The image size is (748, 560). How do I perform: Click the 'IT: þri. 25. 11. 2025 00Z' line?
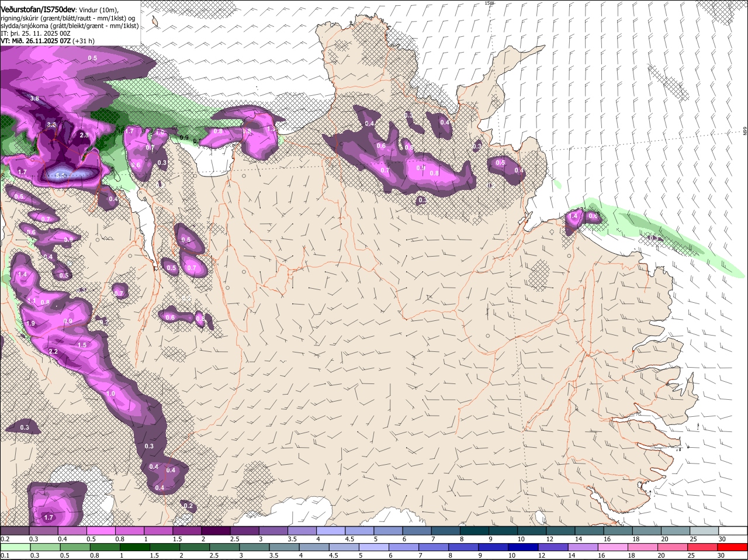(x=35, y=33)
